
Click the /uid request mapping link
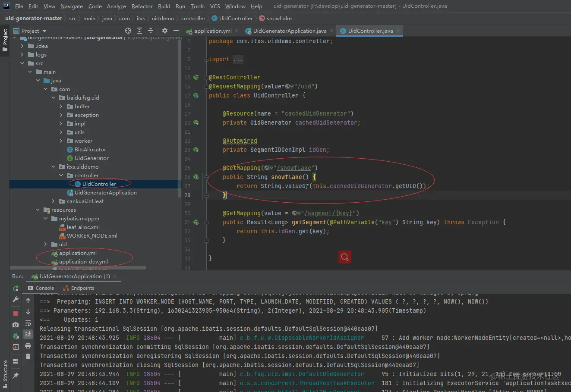point(305,86)
